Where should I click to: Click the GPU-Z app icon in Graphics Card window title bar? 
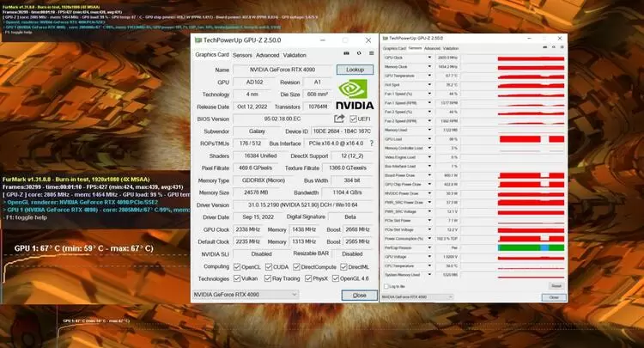click(197, 40)
